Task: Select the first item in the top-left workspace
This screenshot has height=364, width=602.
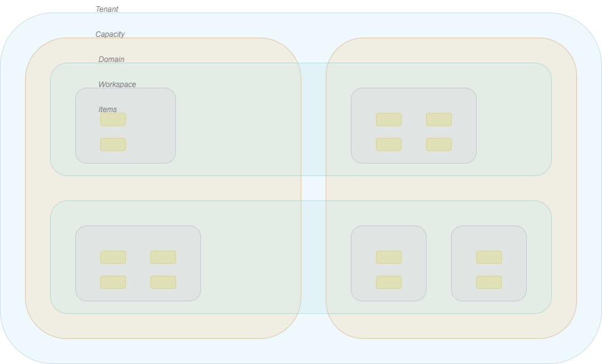Action: (x=113, y=118)
